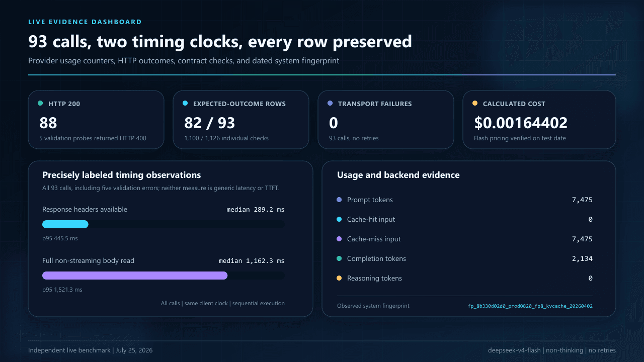
Task: Click the 'Cache-hit input' row label
Action: (x=371, y=219)
